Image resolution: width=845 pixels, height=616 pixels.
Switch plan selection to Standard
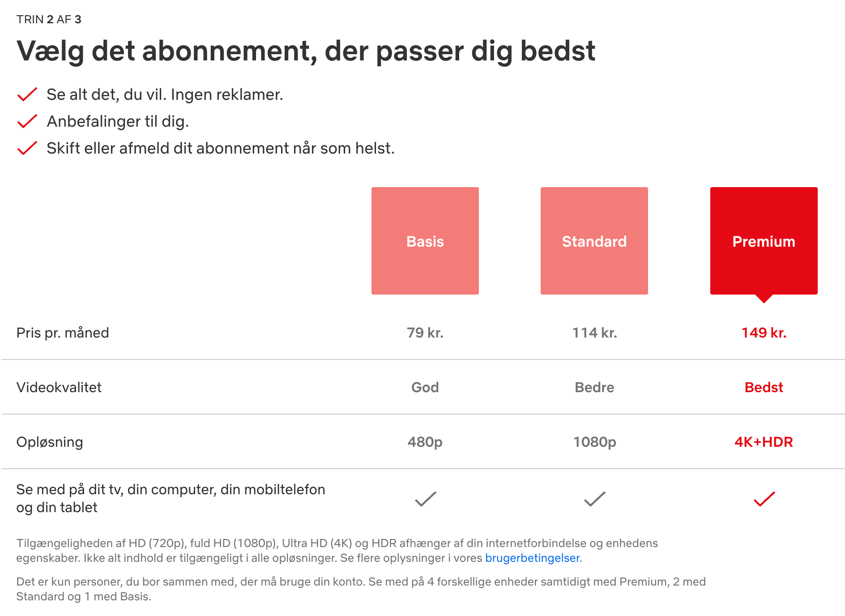(594, 241)
